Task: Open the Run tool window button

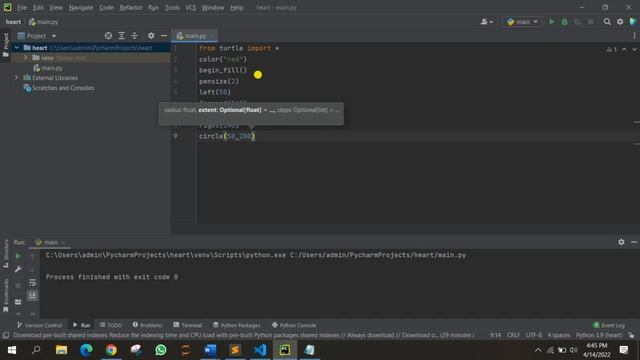Action: click(x=81, y=325)
